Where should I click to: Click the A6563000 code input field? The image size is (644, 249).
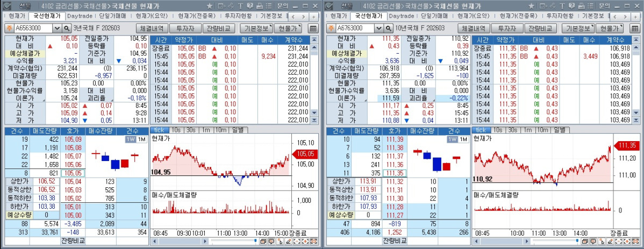[33, 28]
